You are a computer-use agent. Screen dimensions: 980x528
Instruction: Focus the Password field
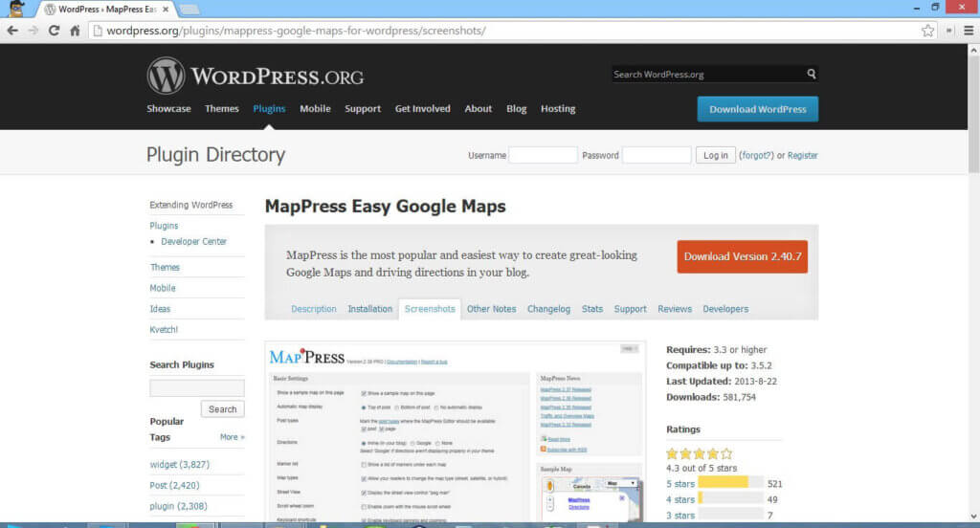pos(657,155)
